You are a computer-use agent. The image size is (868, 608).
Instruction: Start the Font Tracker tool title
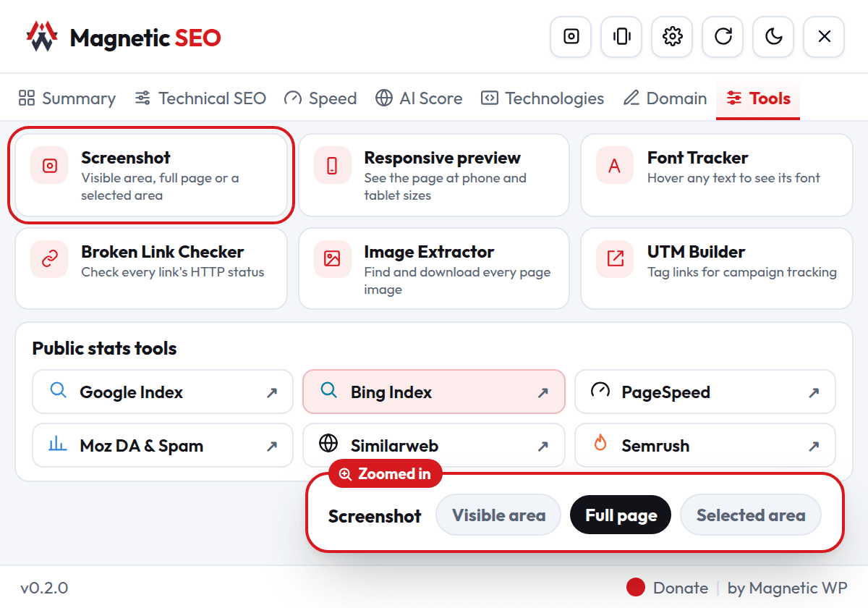point(698,158)
